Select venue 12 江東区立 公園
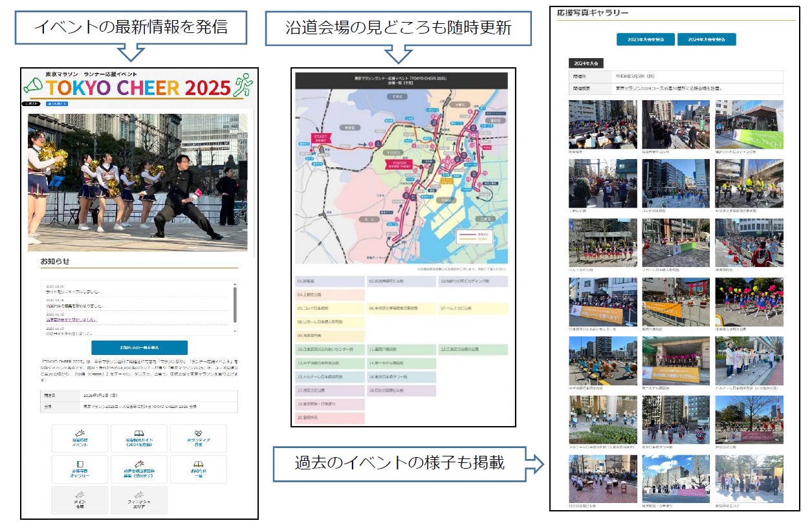 (473, 349)
